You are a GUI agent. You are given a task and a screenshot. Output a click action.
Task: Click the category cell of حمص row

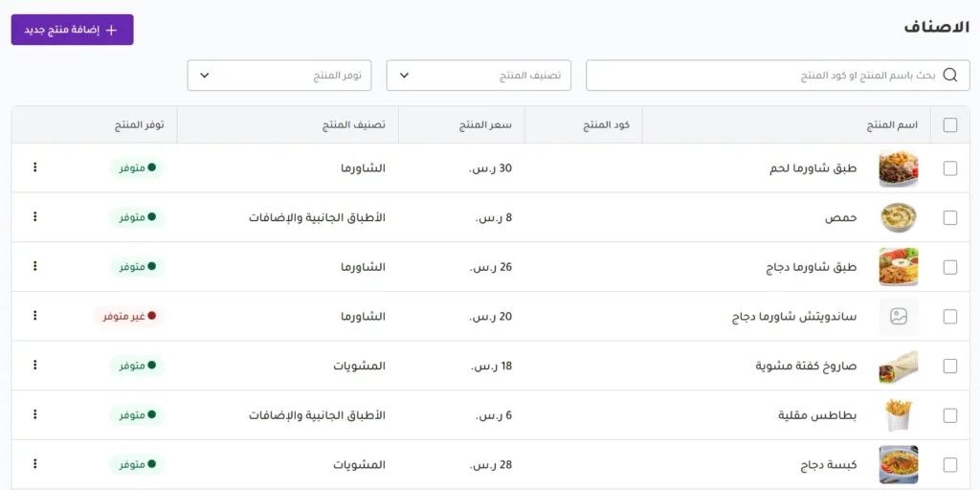(x=317, y=217)
